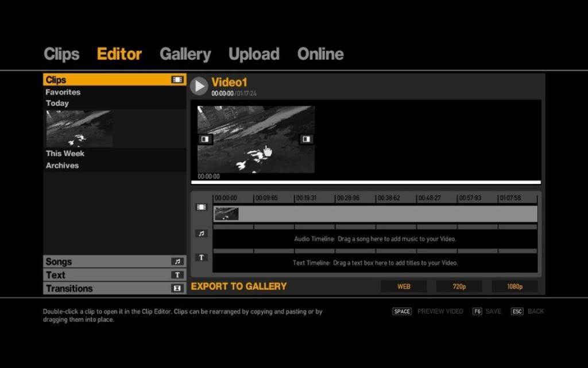Click the filmstrip icon in Clips header
588x368 pixels.
[x=178, y=80]
